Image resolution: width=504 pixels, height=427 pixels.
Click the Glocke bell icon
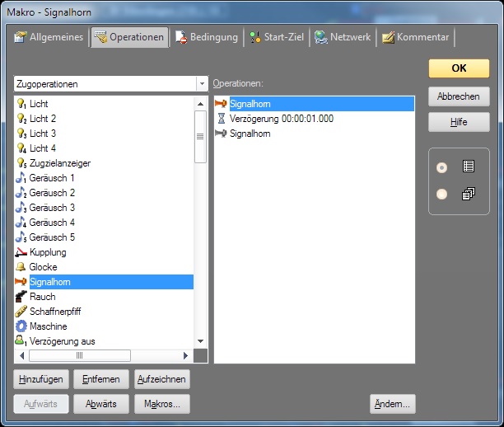21,267
